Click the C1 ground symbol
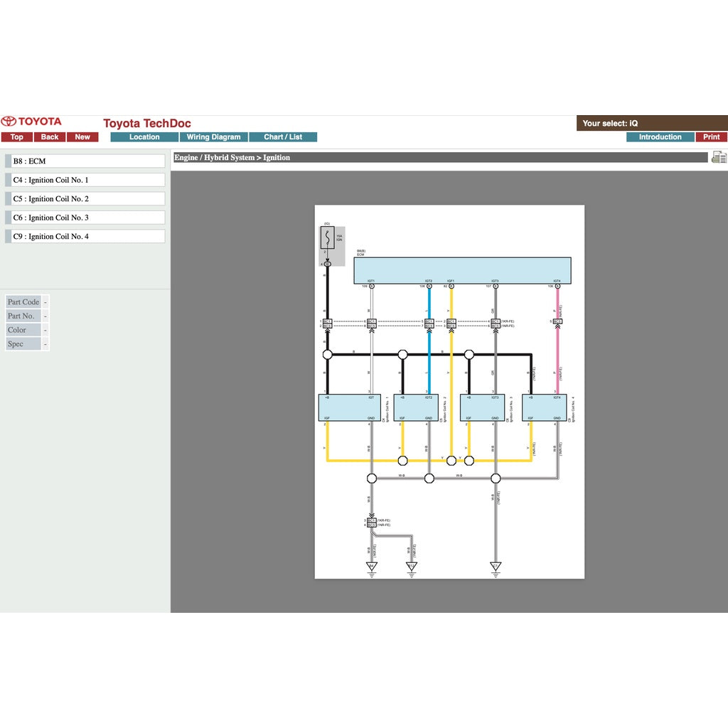Image resolution: width=728 pixels, height=728 pixels. [x=496, y=567]
